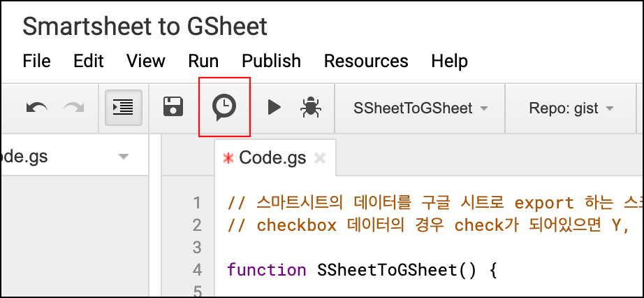Place cursor in the checkbox comment line
644x298 pixels.
pyautogui.click(x=428, y=225)
